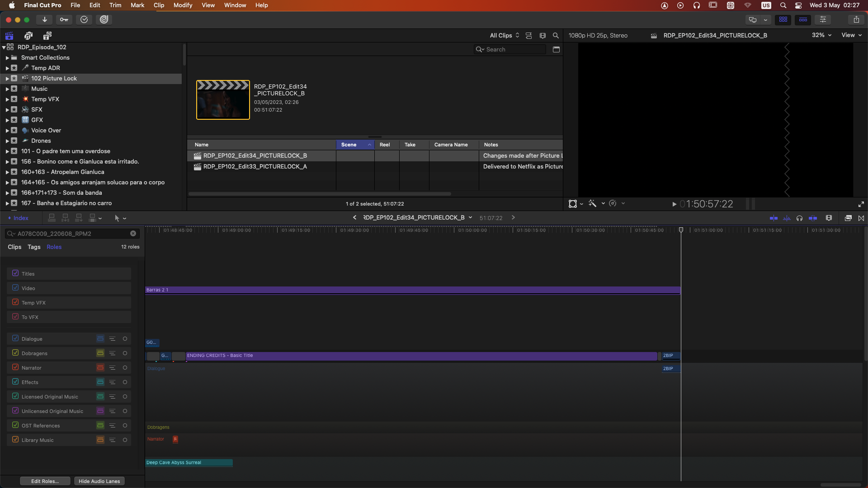Uncheck the Titles role checkbox
868x488 pixels.
coord(15,273)
